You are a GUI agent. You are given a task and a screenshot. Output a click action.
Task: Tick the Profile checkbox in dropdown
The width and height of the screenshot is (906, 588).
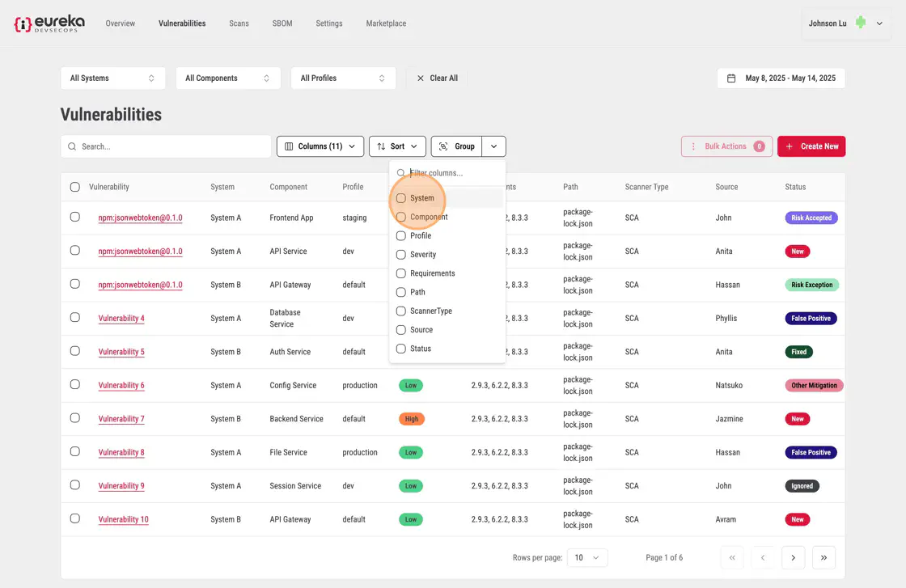400,236
